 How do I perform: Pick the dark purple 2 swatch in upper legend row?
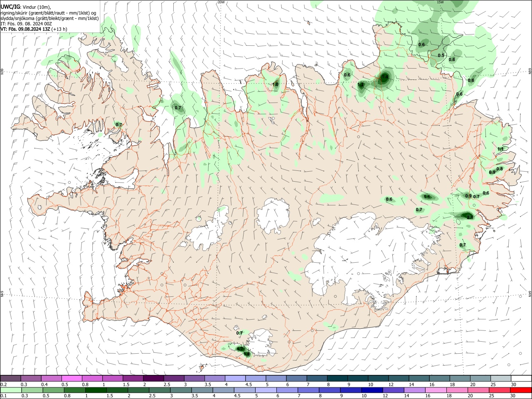click(153, 379)
